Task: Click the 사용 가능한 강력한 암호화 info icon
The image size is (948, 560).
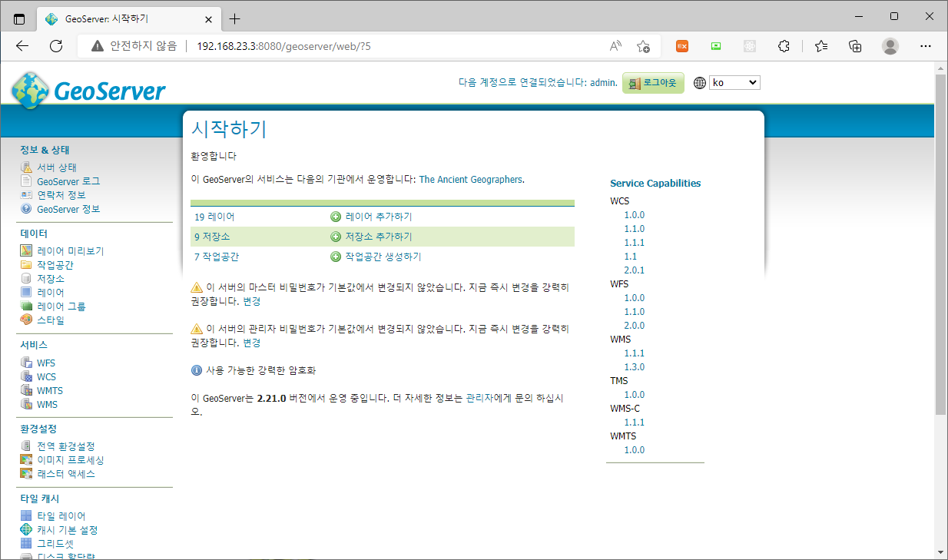Action: (x=197, y=370)
